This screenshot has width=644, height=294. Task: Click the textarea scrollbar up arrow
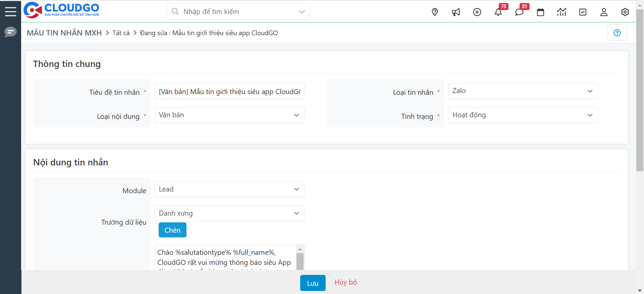point(300,249)
